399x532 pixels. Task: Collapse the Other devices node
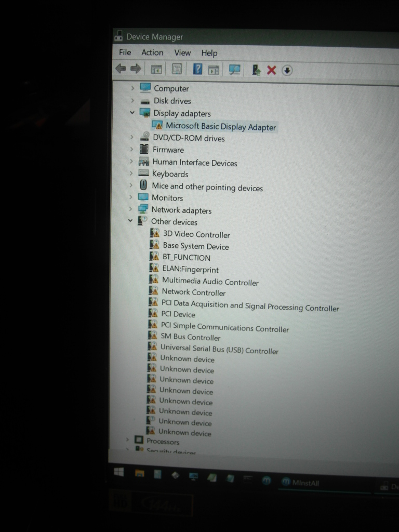point(130,220)
